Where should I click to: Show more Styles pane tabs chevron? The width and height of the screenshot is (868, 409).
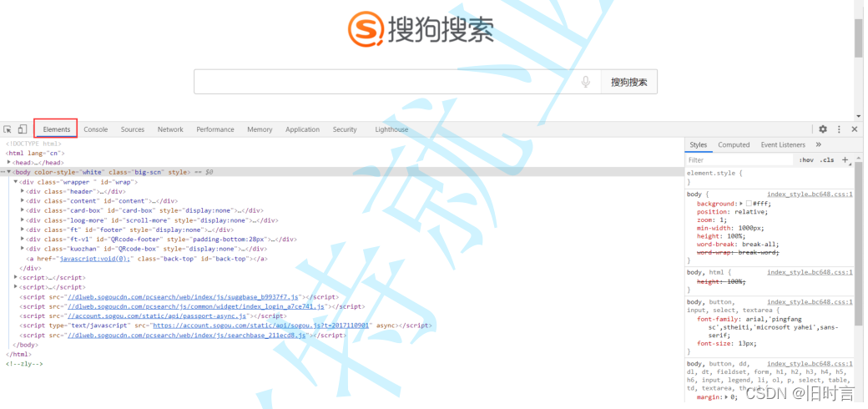[818, 144]
